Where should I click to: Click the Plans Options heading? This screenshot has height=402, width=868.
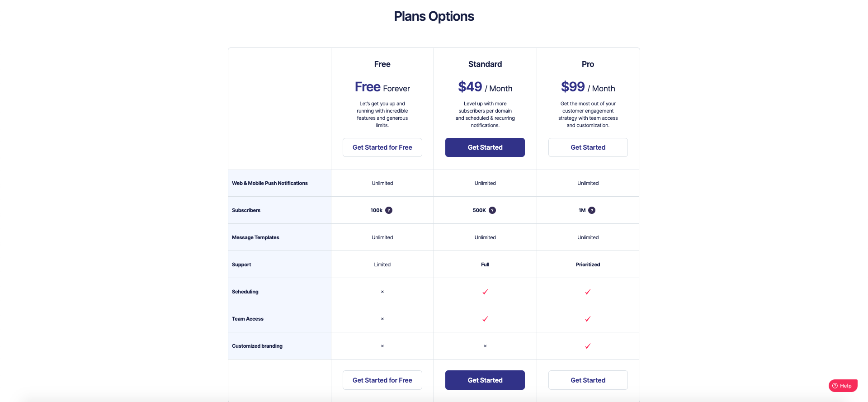point(434,16)
